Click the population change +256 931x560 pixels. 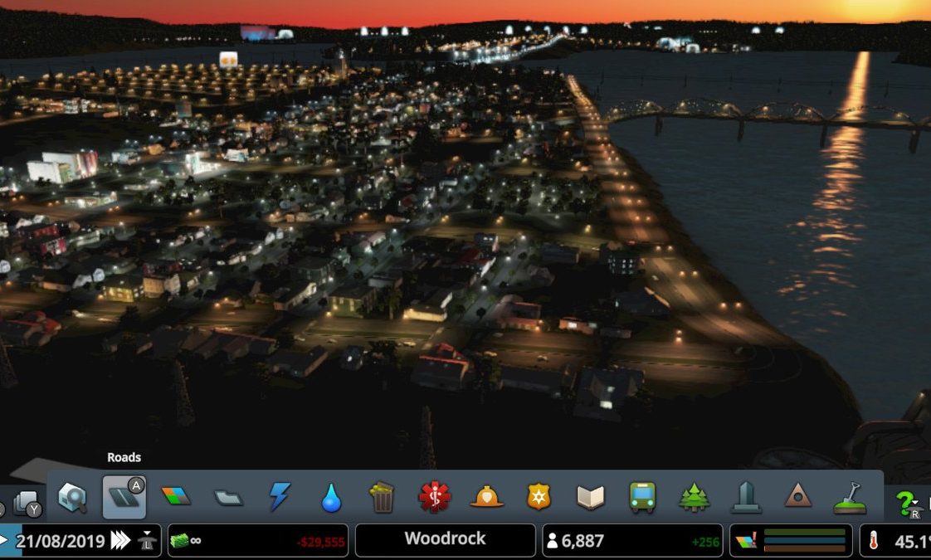705,543
